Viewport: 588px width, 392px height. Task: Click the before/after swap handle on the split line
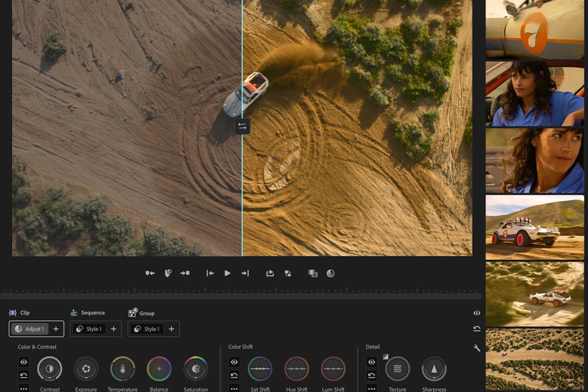point(242,126)
